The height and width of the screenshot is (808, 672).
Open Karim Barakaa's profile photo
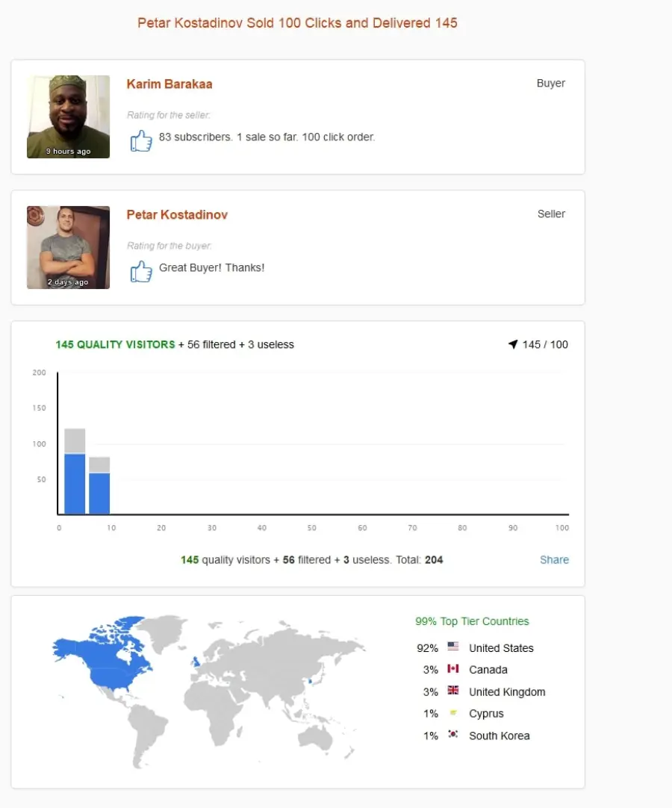[68, 116]
